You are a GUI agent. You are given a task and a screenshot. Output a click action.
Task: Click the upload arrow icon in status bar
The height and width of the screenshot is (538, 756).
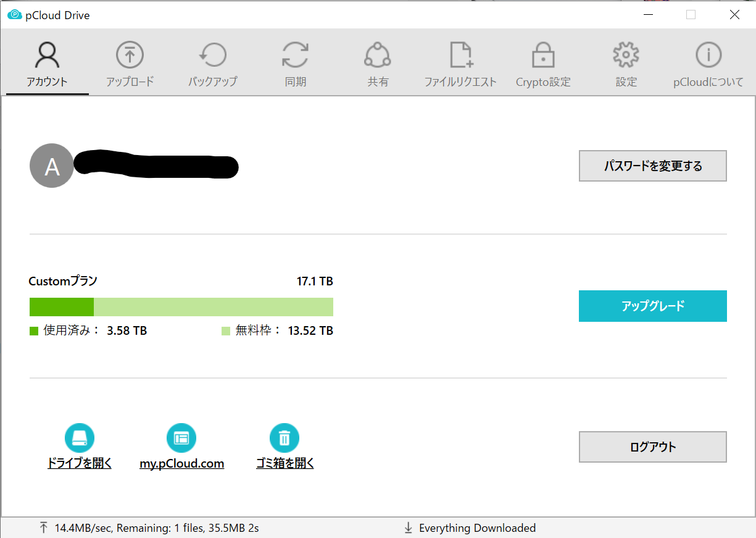coord(43,527)
